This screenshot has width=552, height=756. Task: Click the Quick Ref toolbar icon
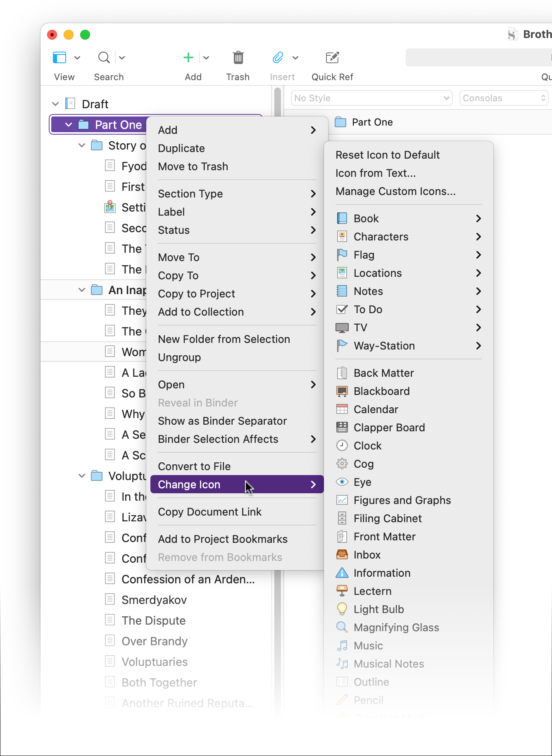332,58
